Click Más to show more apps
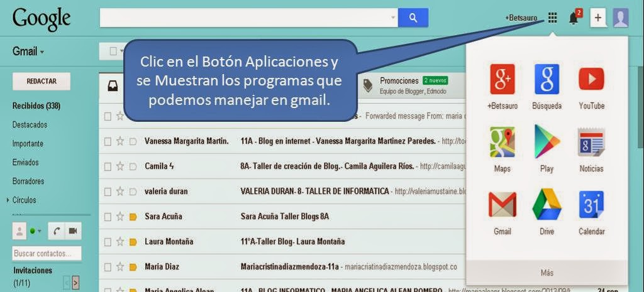The height and width of the screenshot is (292, 644). (x=547, y=273)
